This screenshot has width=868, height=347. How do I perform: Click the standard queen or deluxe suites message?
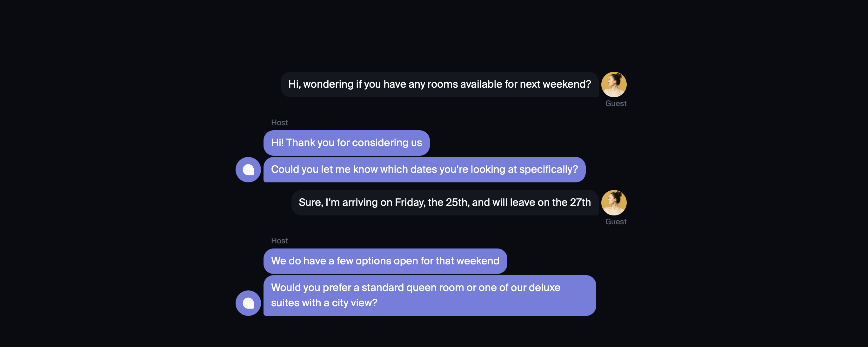point(429,296)
